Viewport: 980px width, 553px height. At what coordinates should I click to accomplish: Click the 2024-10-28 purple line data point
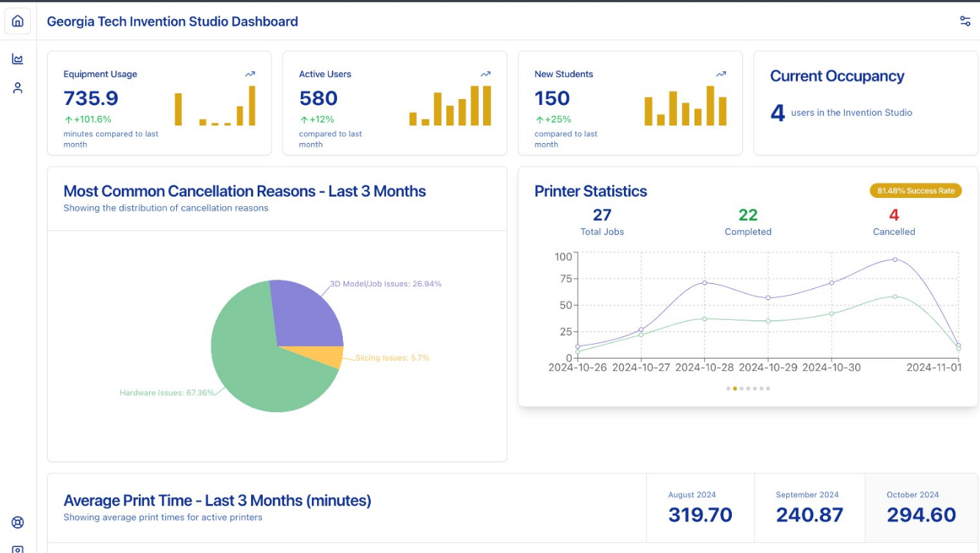tap(705, 282)
